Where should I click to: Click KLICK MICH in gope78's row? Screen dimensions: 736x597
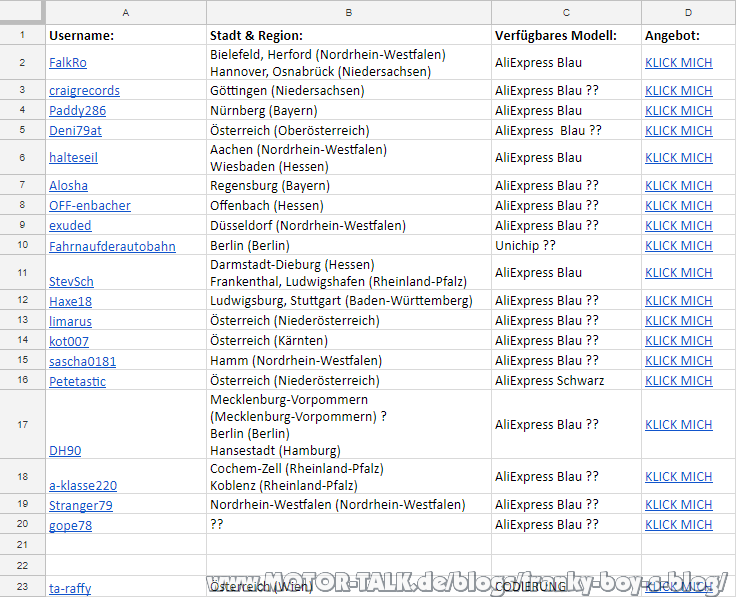click(679, 525)
